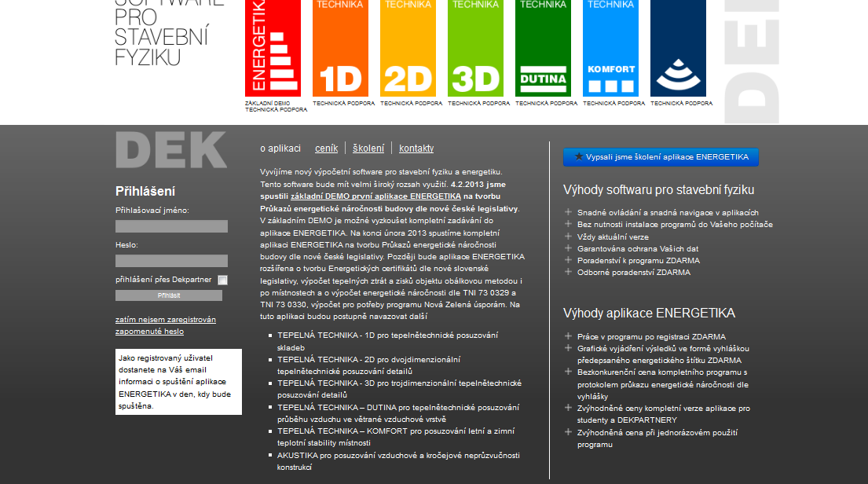Click 'TECHNICKÁ PODPORA' under the 2D tile
This screenshot has height=484, width=868.
coord(412,103)
